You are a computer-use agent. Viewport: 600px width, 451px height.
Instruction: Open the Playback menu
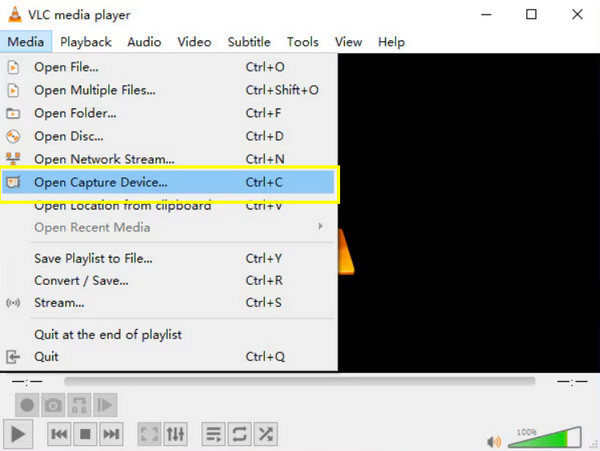(x=86, y=42)
